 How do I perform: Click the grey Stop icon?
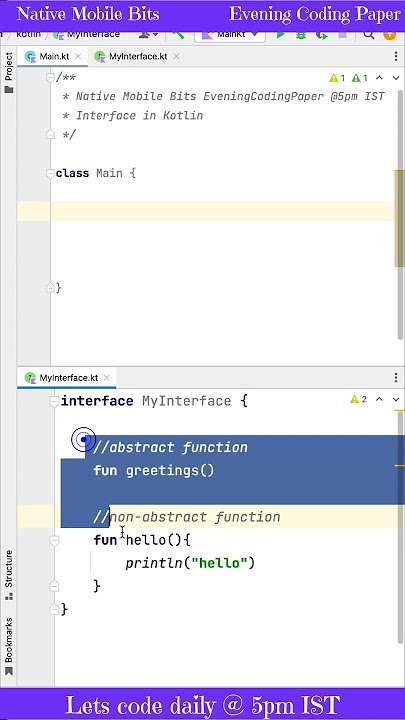point(342,35)
